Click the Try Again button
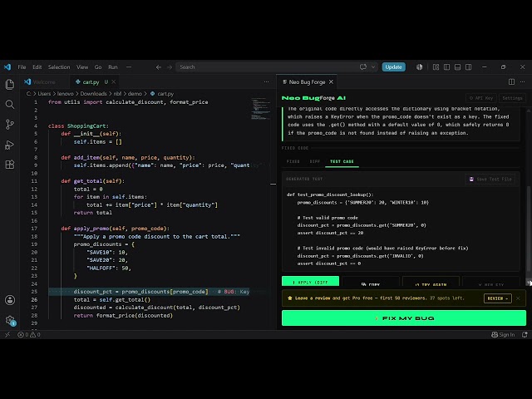The width and height of the screenshot is (532, 399). 431,282
